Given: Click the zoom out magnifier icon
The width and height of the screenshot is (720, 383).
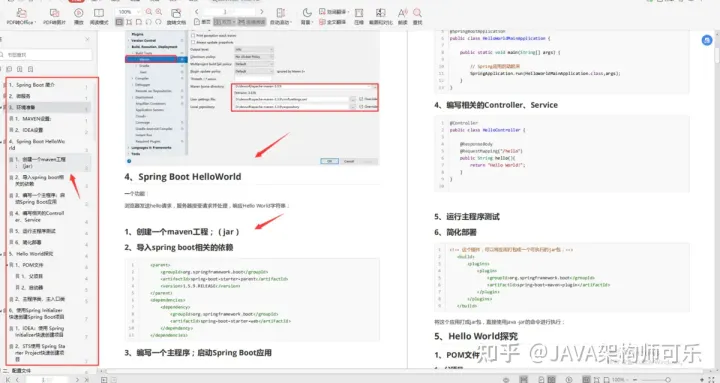Looking at the screenshot, I should point(149,11).
